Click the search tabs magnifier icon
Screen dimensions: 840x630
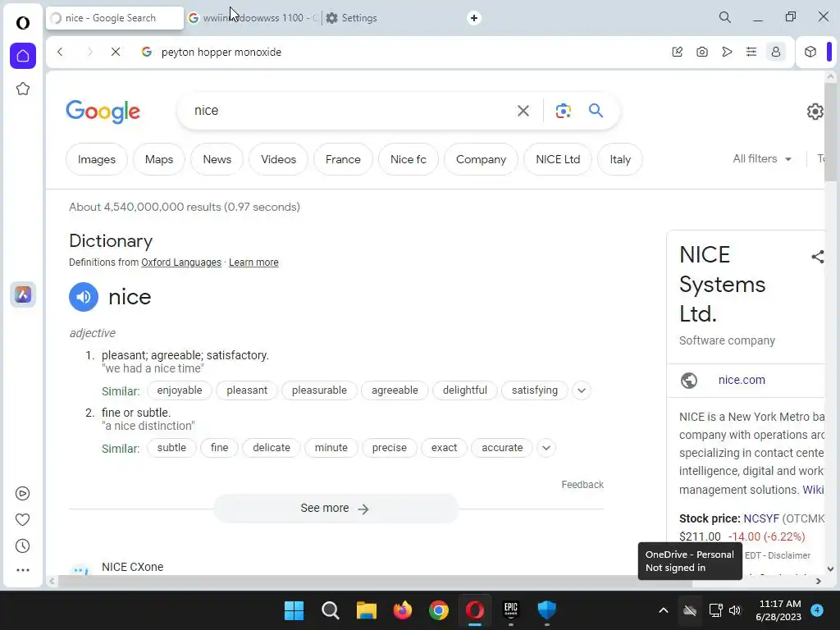[725, 17]
